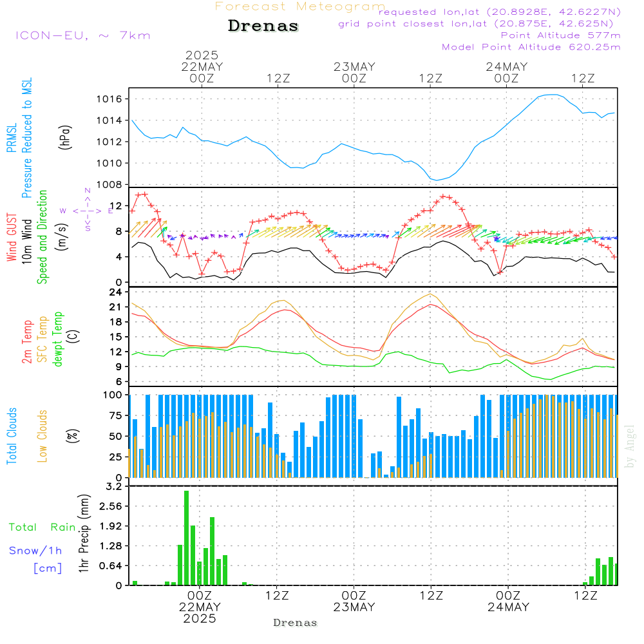This screenshot has height=644, width=644.
Task: Click the small 'Drenas' footer caption
Action: point(296,623)
